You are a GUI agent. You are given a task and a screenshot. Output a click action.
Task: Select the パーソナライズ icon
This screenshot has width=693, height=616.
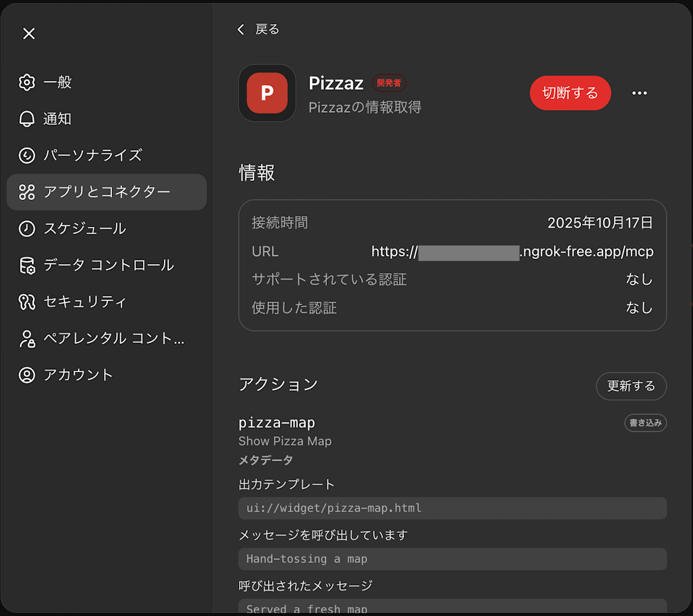(27, 155)
